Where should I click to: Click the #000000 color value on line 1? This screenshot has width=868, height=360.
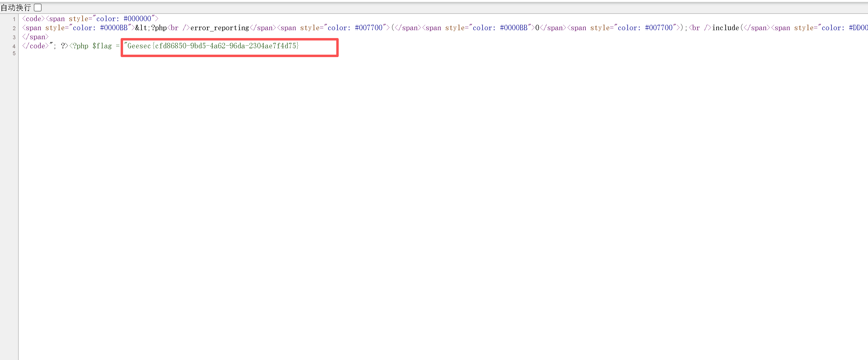(137, 19)
